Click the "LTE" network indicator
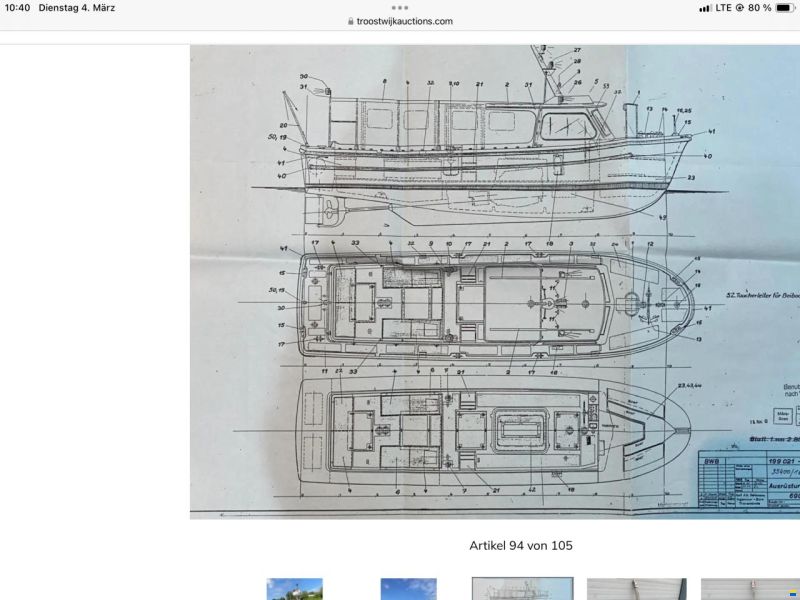 (x=723, y=8)
